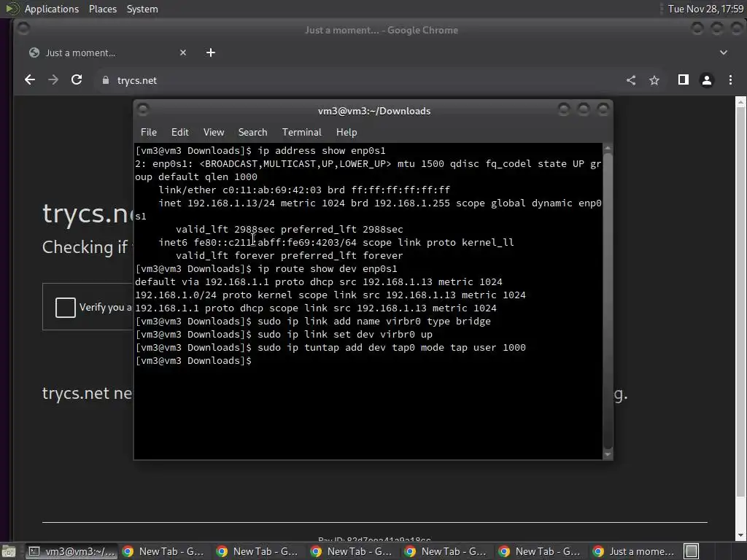This screenshot has height=560, width=747.
Task: Click the Chrome page scrollbar down arrow
Action: tap(740, 536)
